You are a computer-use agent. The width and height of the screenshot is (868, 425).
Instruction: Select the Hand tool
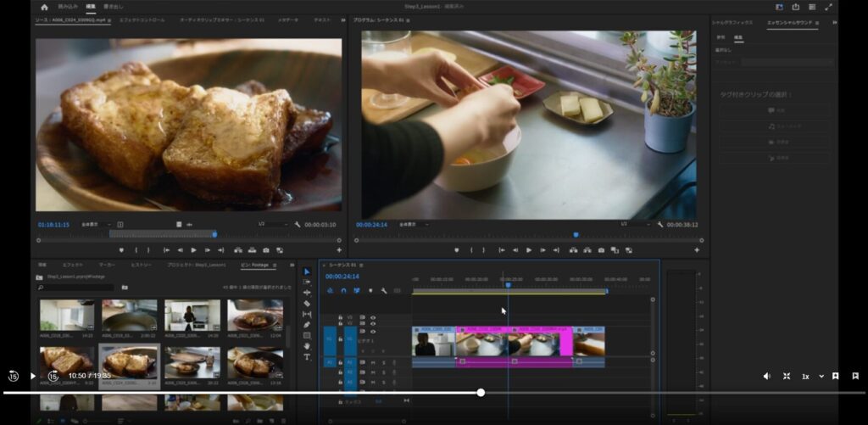click(x=307, y=346)
